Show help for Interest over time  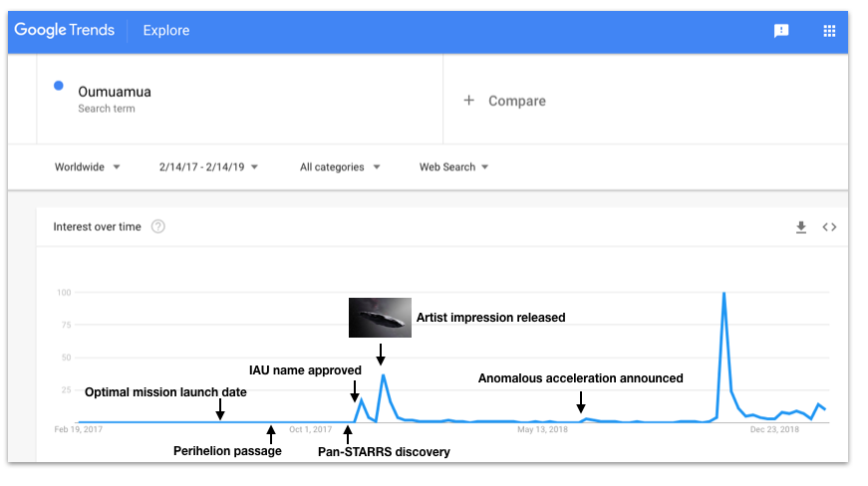[x=157, y=227]
